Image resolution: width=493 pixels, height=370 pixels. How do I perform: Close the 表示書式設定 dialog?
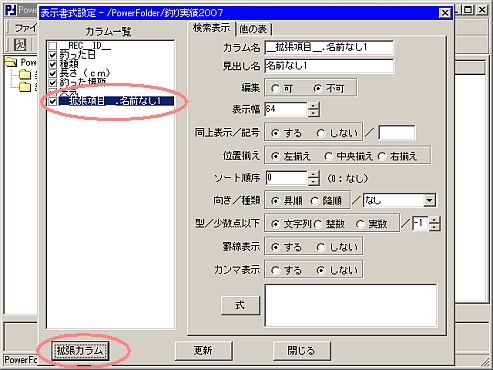(445, 13)
